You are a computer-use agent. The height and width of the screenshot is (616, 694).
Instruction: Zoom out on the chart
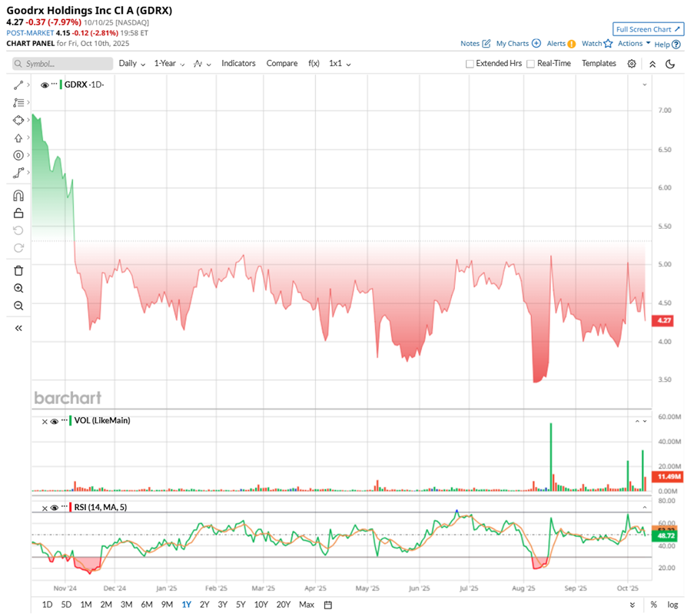[x=18, y=306]
